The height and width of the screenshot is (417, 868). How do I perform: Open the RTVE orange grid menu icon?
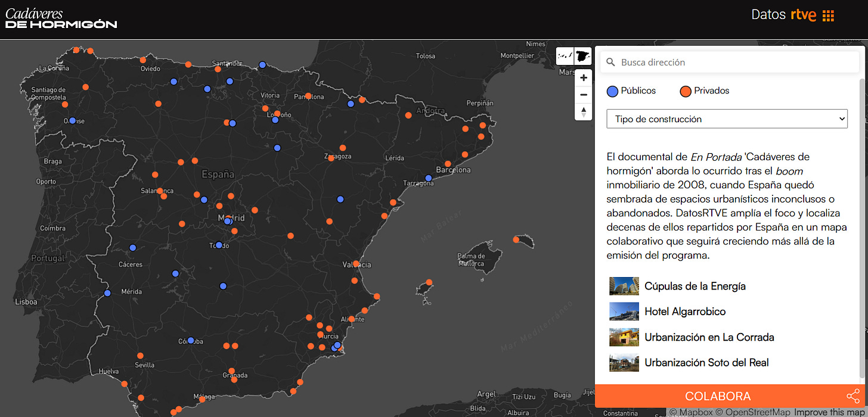pyautogui.click(x=828, y=15)
